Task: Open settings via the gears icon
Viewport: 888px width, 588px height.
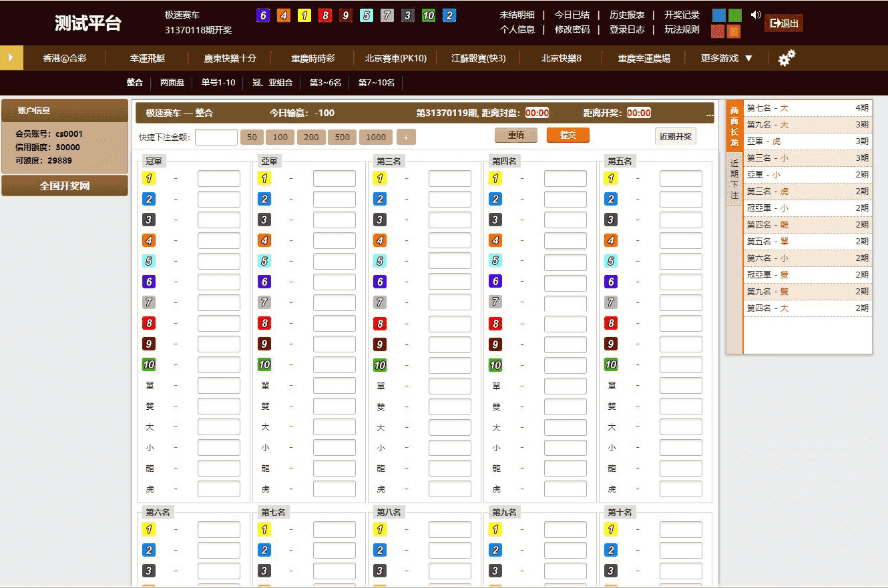Action: click(787, 58)
